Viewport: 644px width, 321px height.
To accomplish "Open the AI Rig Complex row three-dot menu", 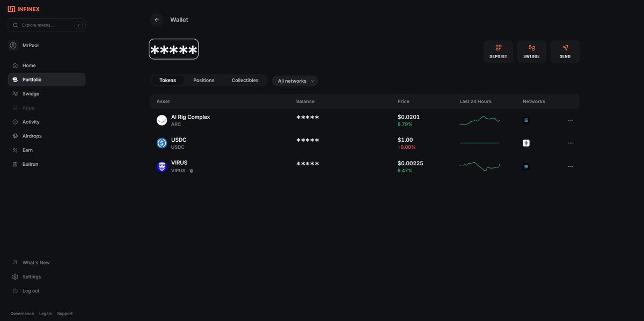I will point(570,120).
